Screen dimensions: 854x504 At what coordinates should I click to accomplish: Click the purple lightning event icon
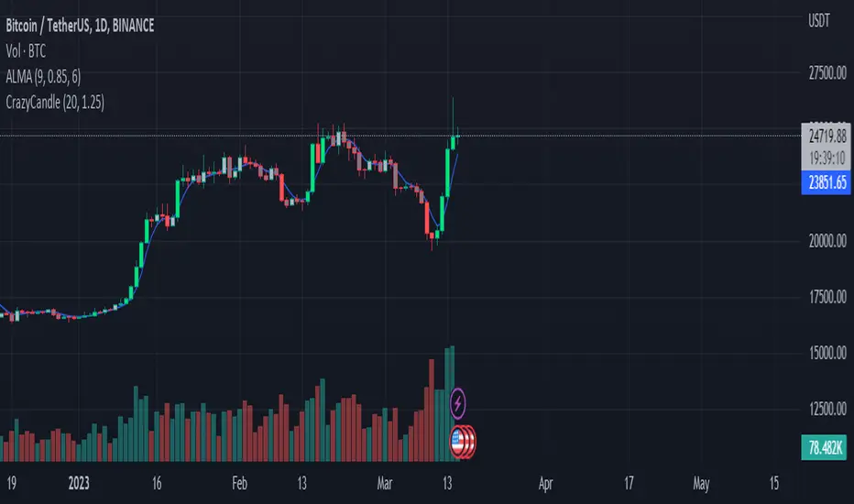click(x=458, y=401)
